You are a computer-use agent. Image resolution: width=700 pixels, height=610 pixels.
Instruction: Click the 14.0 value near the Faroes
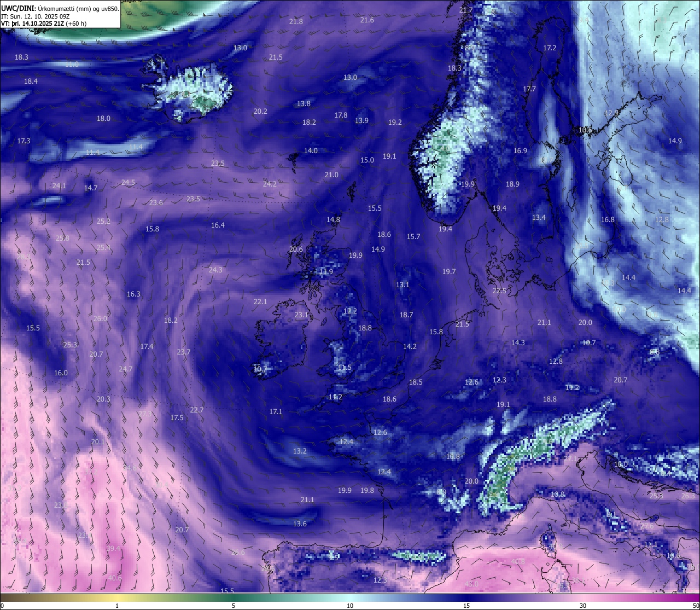pos(311,150)
